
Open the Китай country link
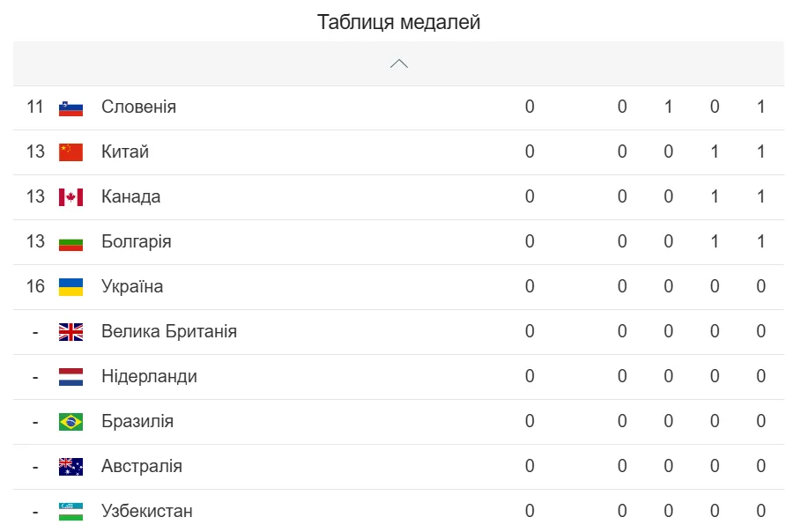125,152
